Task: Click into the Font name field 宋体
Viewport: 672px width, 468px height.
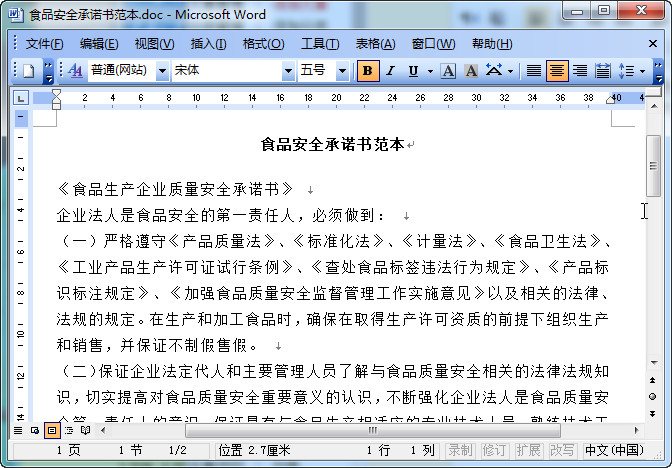Action: pyautogui.click(x=227, y=71)
